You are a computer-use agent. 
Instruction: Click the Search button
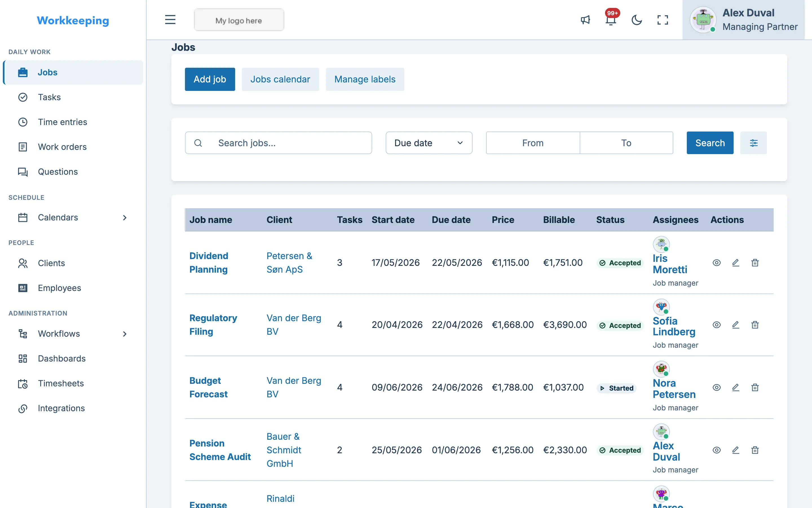point(710,143)
